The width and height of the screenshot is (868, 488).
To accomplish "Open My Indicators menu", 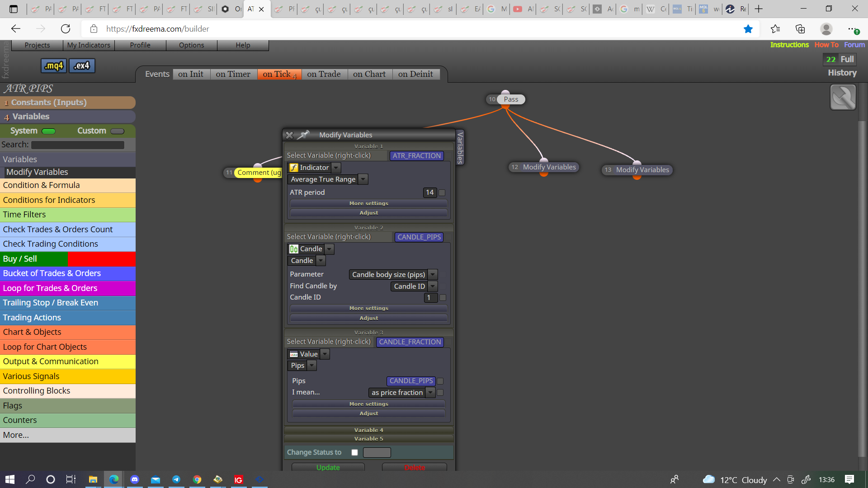I will (x=89, y=45).
